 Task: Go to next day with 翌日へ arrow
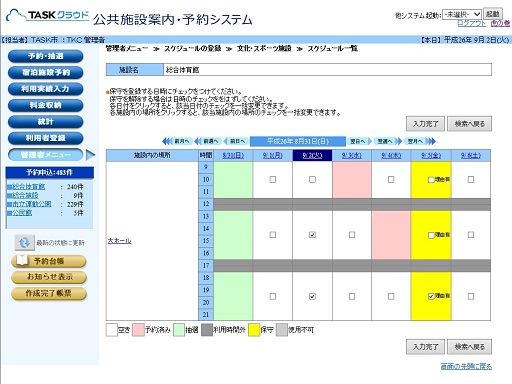point(359,141)
